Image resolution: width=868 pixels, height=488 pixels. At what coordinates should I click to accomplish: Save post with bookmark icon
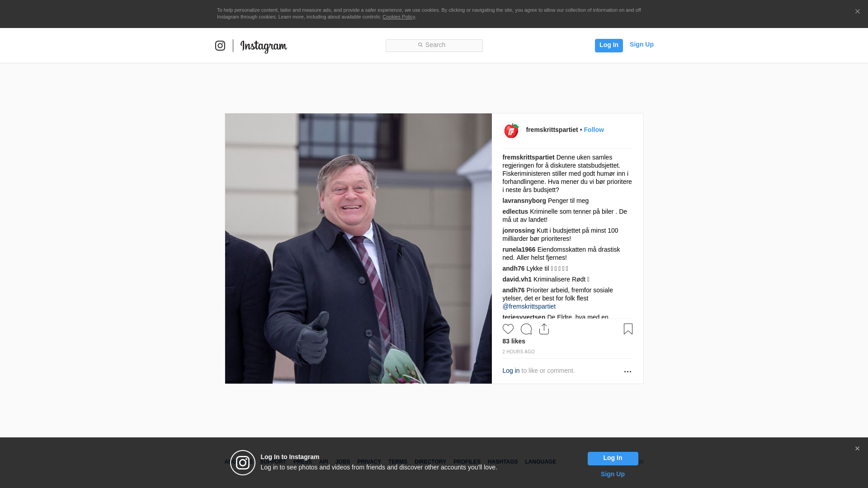pos(628,329)
